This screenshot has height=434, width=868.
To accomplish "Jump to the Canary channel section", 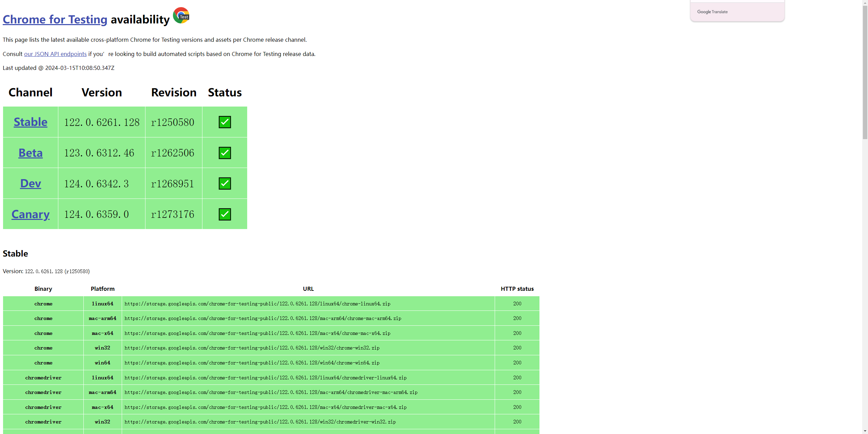I will tap(31, 214).
